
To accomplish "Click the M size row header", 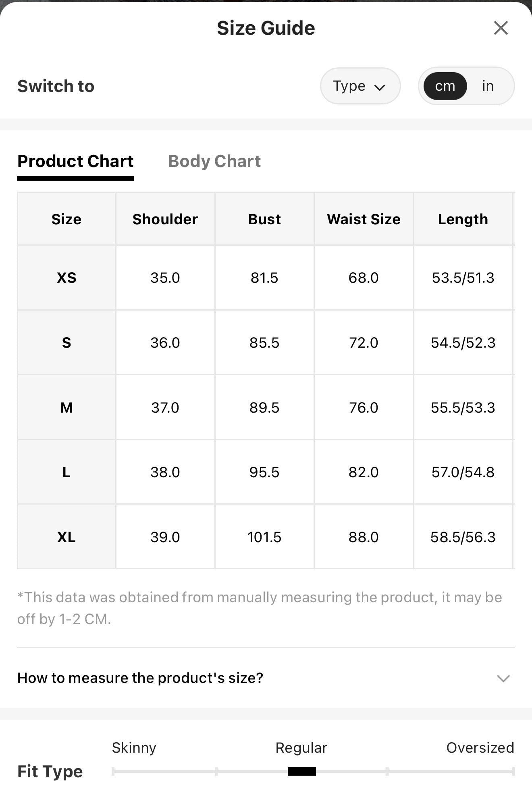I will (x=66, y=407).
